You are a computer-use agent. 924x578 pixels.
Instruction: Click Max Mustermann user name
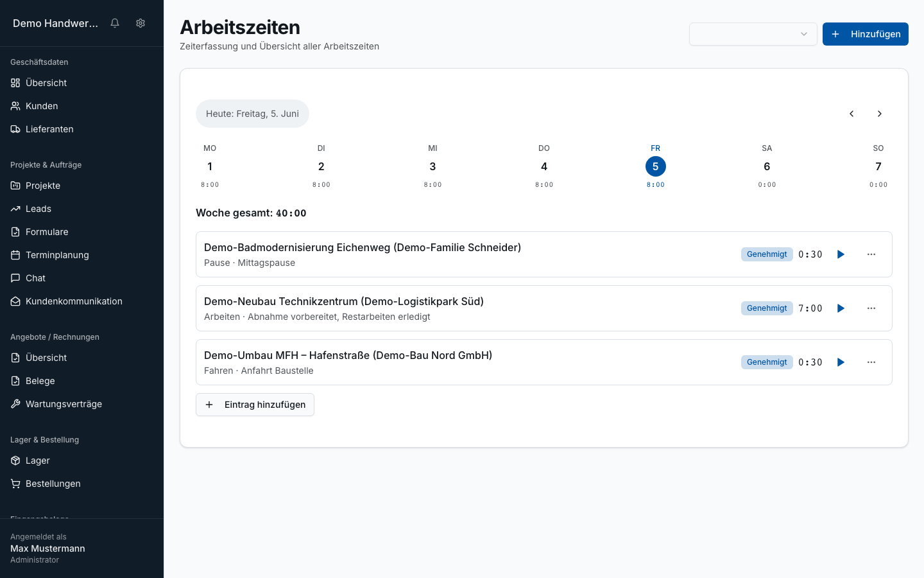(47, 548)
